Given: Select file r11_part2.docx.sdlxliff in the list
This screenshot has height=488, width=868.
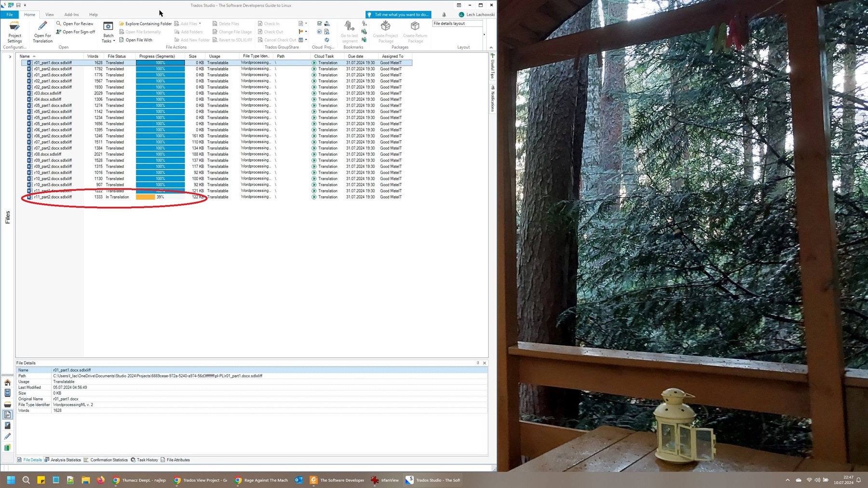Looking at the screenshot, I should 53,197.
